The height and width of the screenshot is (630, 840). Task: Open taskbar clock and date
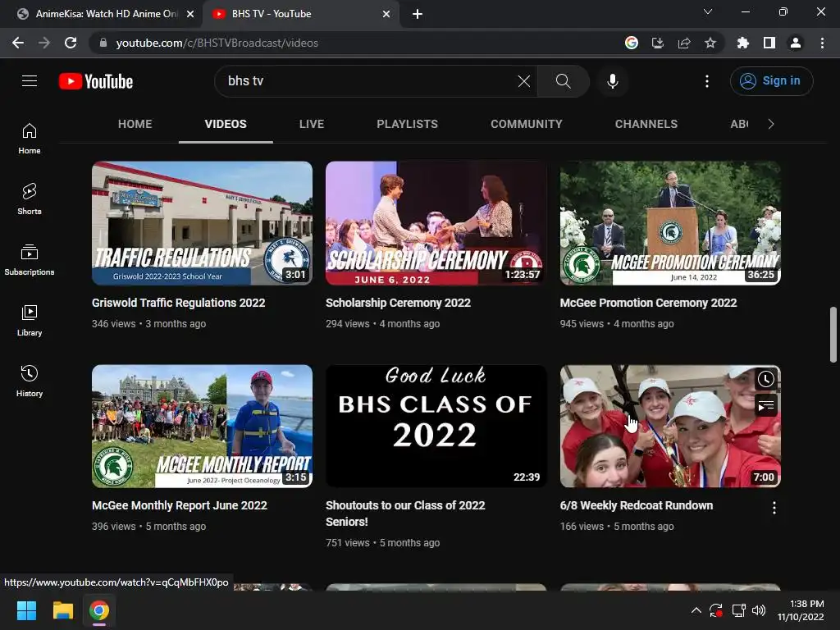click(x=801, y=610)
